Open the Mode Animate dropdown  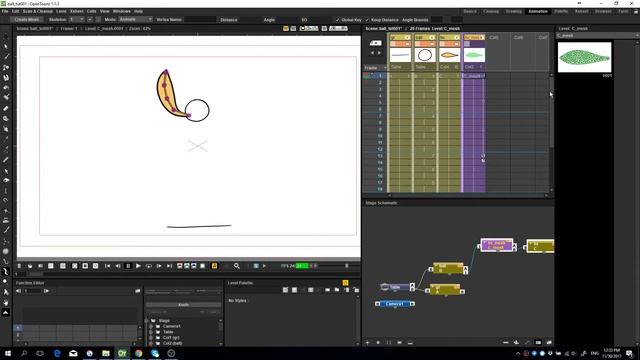point(136,20)
